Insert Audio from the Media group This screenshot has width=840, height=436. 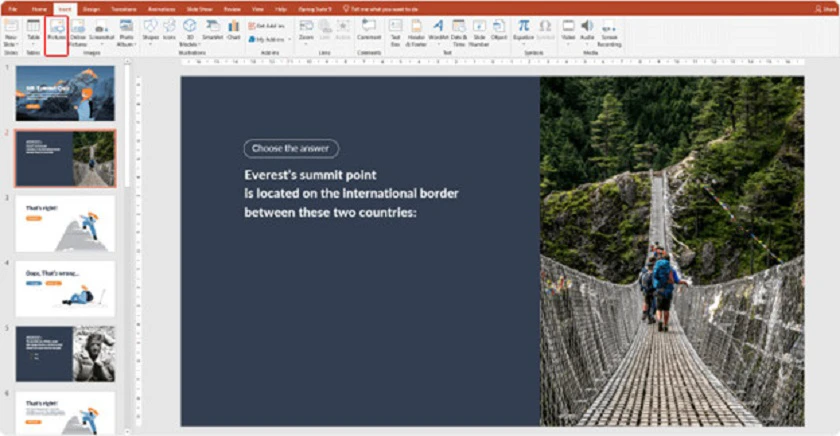point(587,31)
